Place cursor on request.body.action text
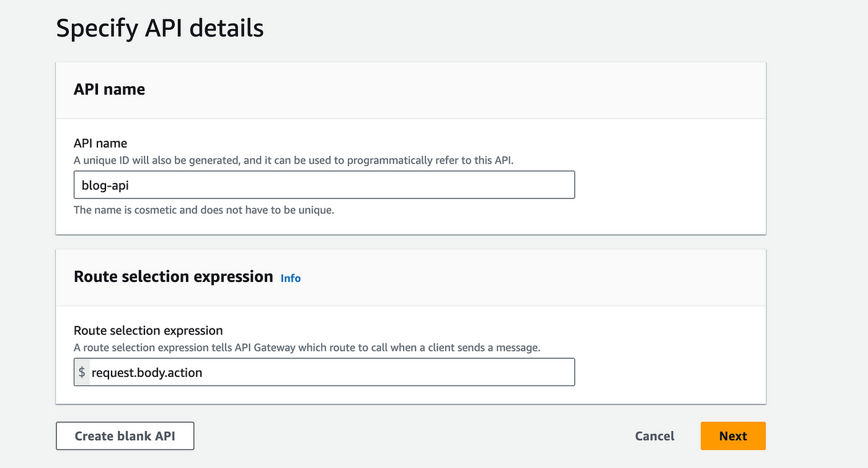Viewport: 868px width, 468px height. (x=147, y=372)
